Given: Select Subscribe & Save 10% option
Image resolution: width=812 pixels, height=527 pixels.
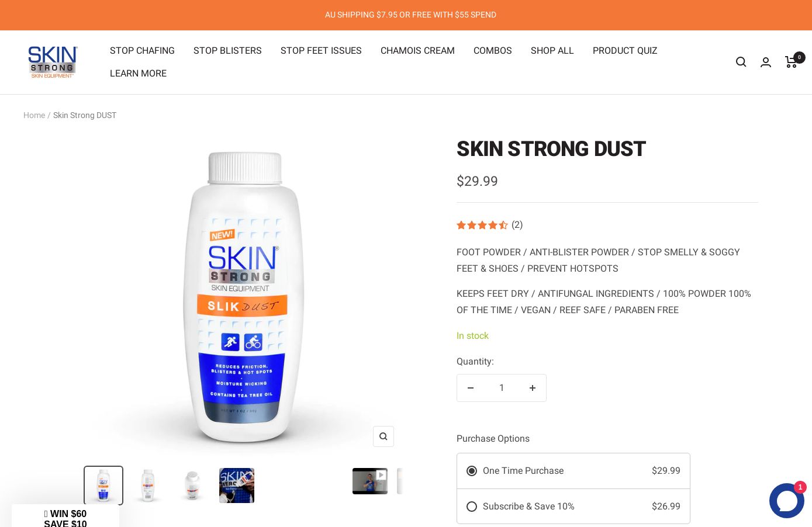Looking at the screenshot, I should 573,507.
